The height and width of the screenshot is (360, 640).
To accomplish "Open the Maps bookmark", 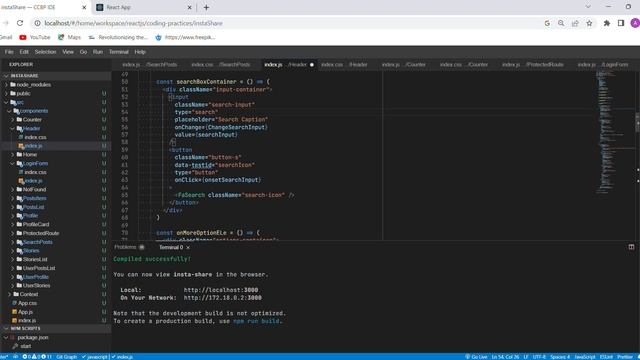I will click(69, 37).
